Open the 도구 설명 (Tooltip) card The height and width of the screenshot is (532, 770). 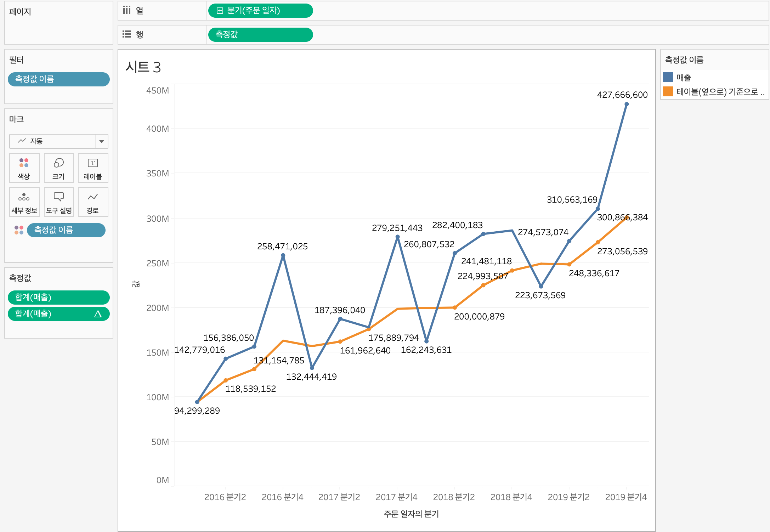tap(58, 202)
